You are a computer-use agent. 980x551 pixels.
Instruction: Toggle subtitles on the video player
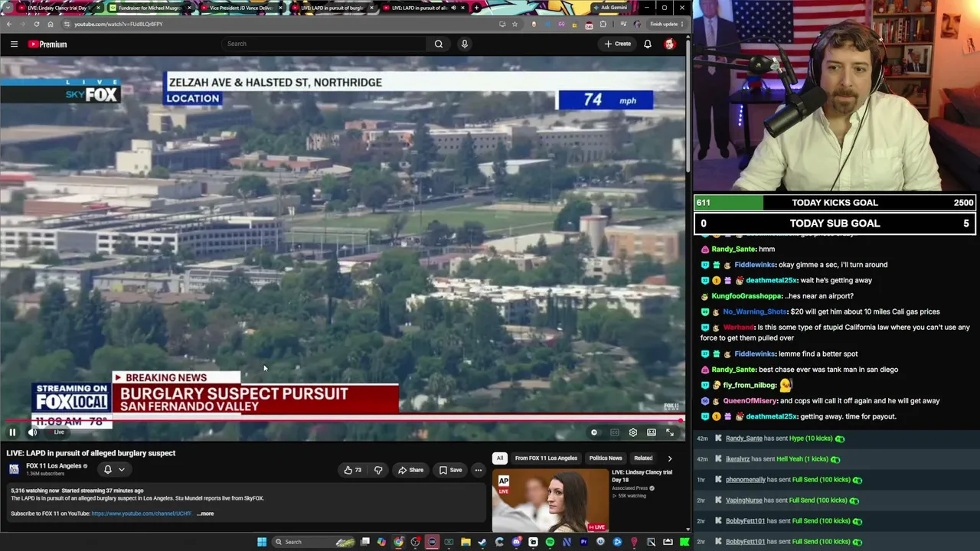615,432
